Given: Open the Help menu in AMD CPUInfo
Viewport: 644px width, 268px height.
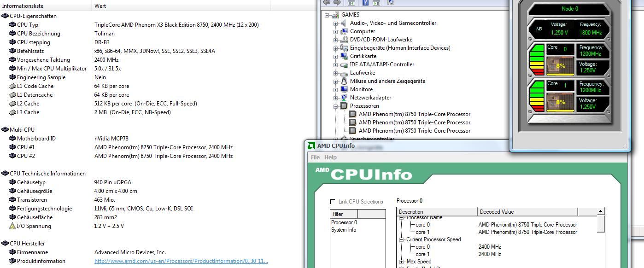Looking at the screenshot, I should click(x=330, y=157).
